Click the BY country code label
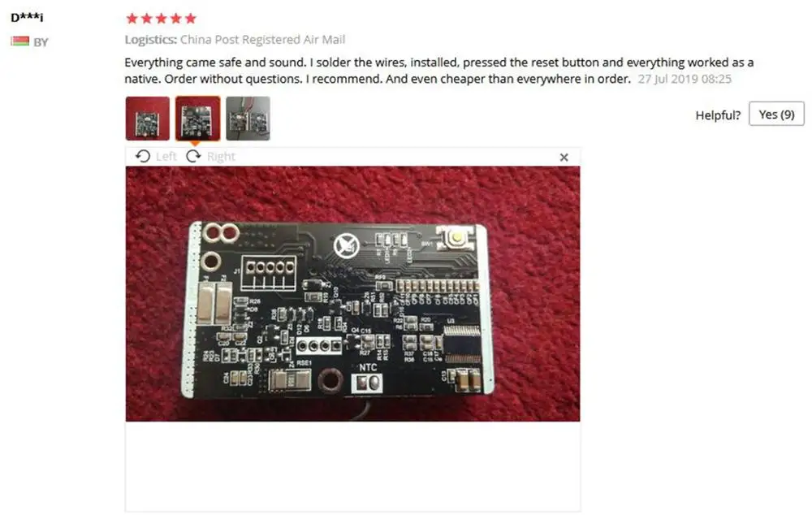This screenshot has height=515, width=812. tap(41, 42)
